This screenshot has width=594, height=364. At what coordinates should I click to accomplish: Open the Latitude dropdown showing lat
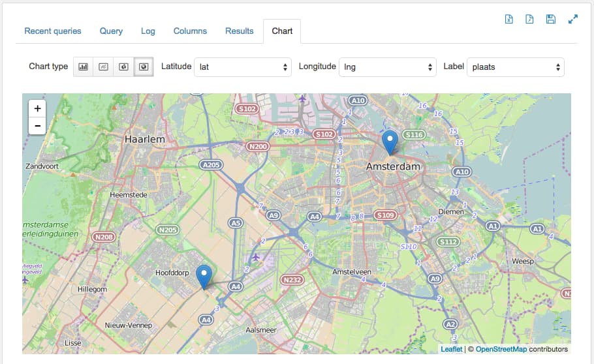pos(243,67)
